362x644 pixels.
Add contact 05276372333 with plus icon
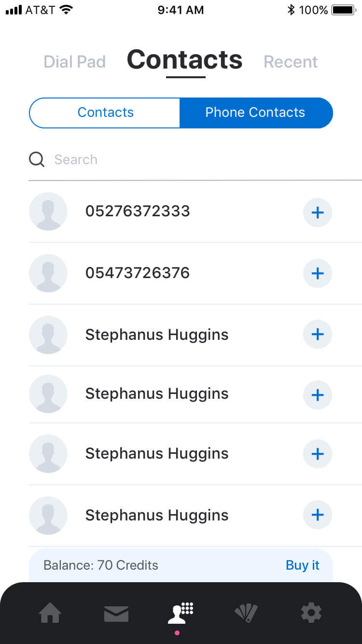pos(318,212)
